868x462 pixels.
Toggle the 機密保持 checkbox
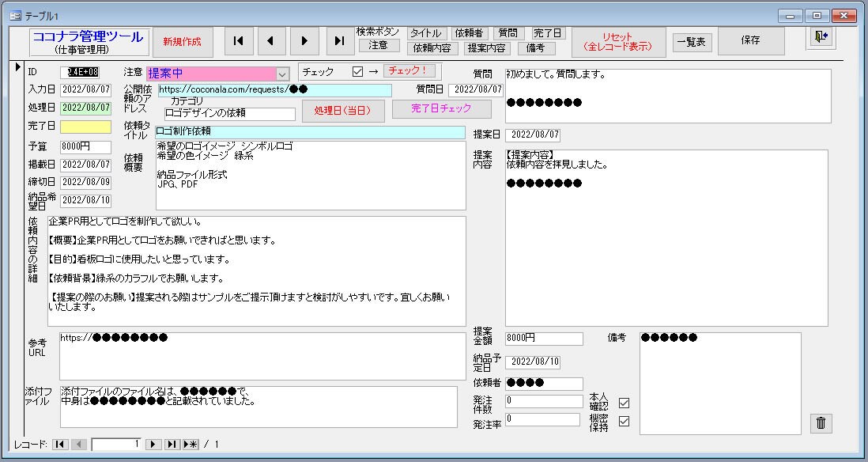click(624, 422)
